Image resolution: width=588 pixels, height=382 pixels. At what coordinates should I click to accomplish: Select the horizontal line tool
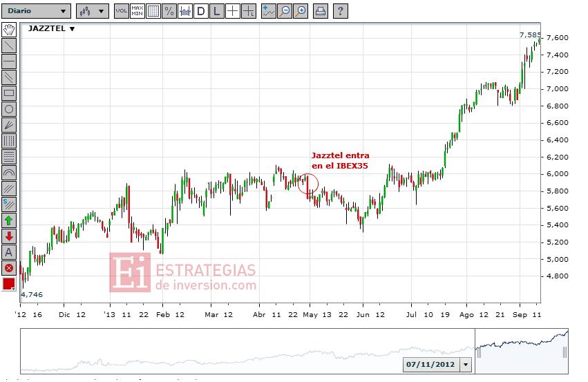[9, 61]
